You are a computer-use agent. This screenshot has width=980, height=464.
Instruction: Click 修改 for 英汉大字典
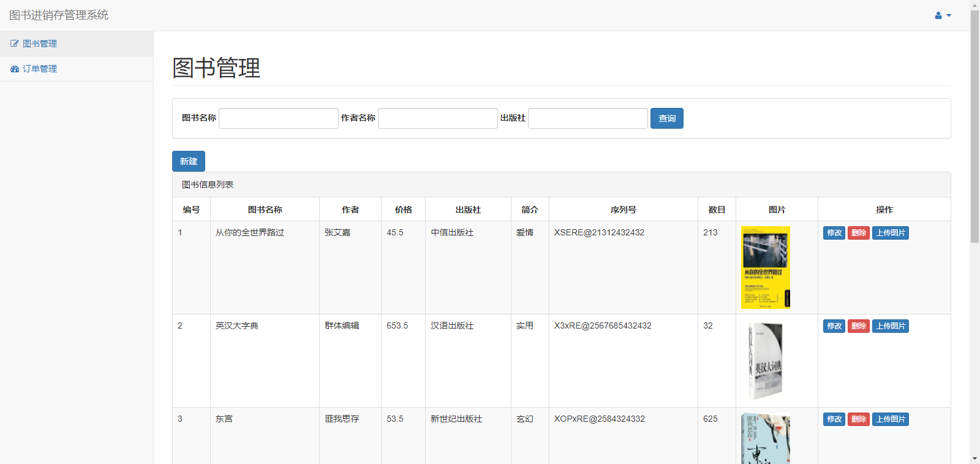[x=834, y=326]
